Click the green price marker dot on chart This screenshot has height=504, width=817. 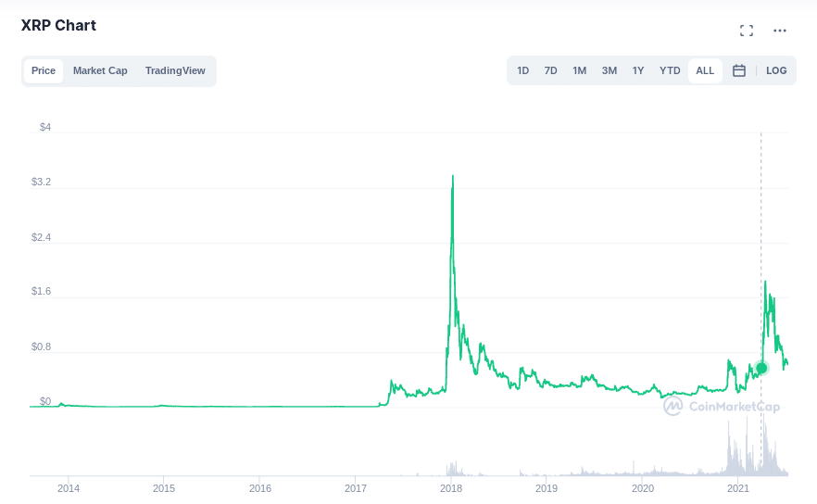click(x=761, y=368)
